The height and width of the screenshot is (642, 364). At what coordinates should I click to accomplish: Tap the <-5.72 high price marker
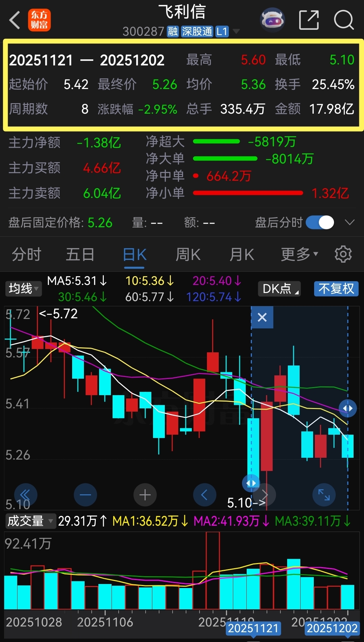click(x=58, y=314)
